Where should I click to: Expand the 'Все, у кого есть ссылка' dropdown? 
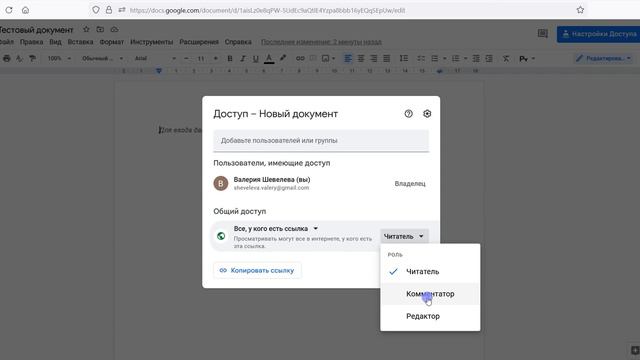(276, 229)
